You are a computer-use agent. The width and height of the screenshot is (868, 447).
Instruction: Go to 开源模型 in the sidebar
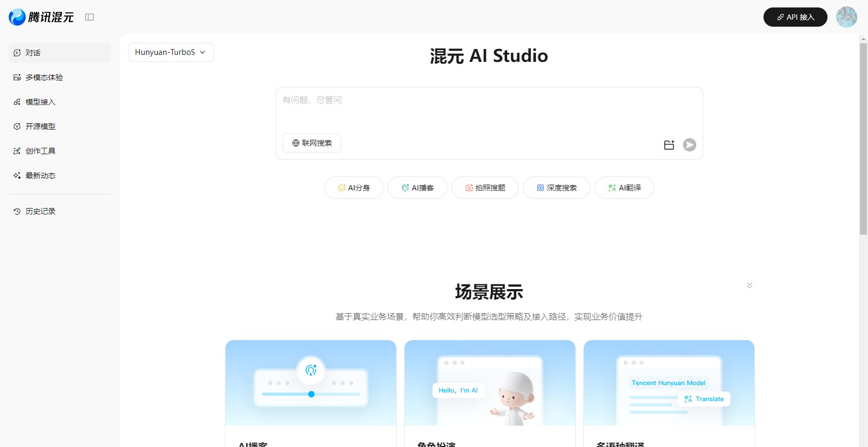click(x=60, y=126)
